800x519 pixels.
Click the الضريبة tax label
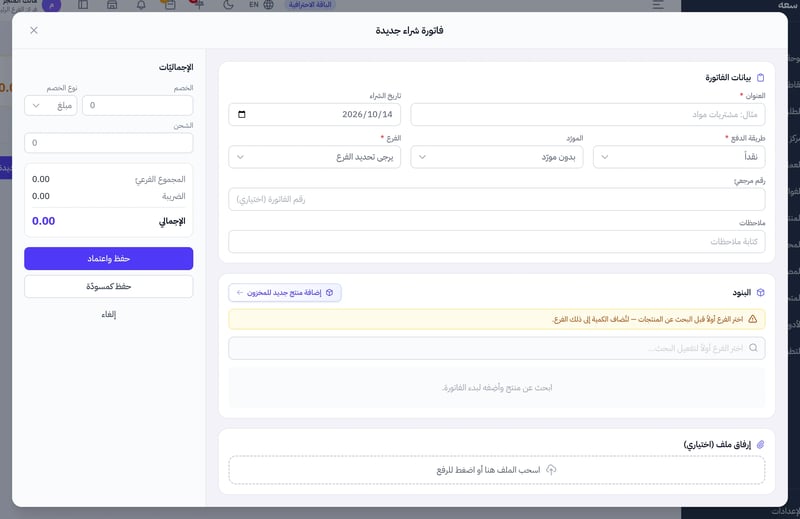173,196
